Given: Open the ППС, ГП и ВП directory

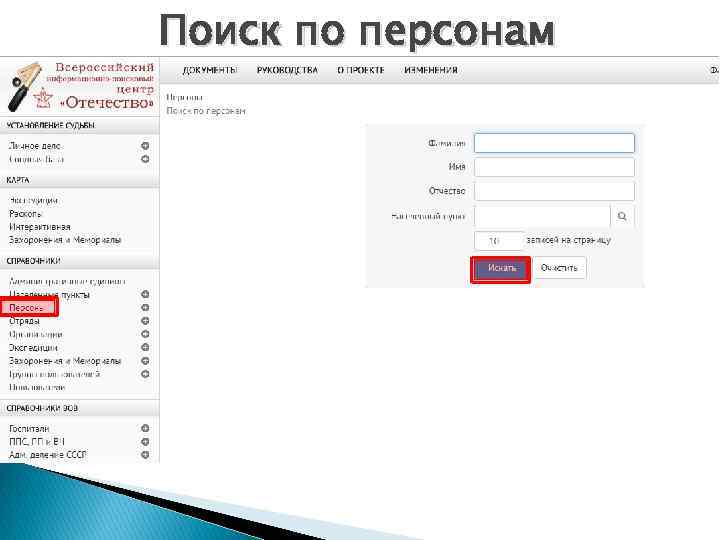Looking at the screenshot, I should pos(37,442).
